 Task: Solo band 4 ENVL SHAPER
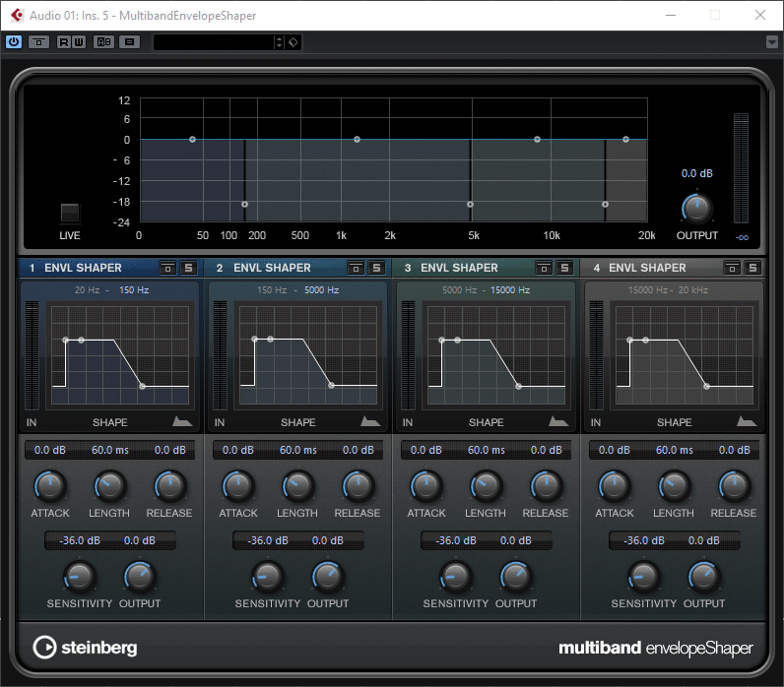752,268
